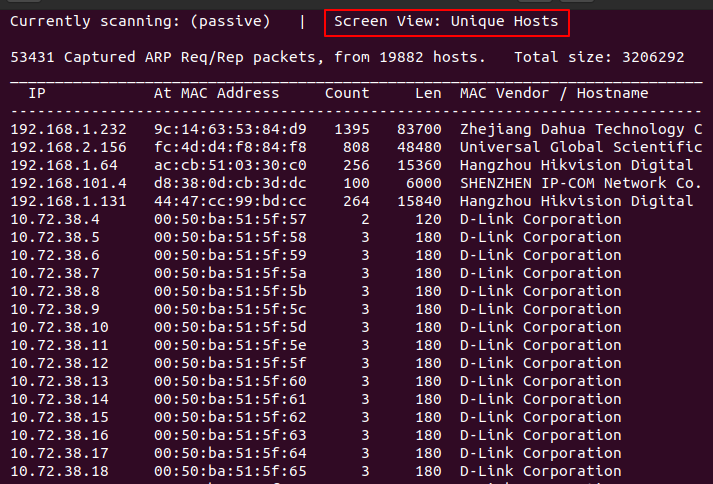
Task: Click the length value 15360
Action: [419, 165]
